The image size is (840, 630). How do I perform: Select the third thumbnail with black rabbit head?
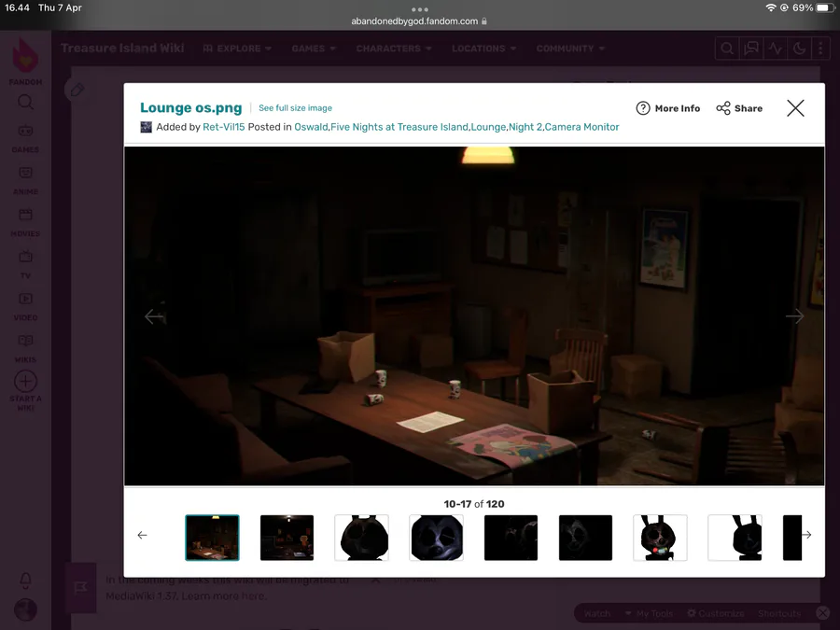click(361, 538)
